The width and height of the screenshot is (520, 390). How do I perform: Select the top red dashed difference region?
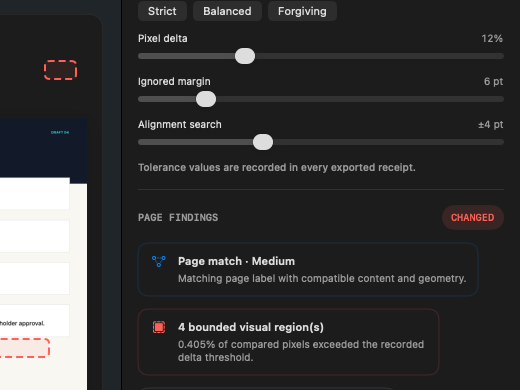click(60, 70)
